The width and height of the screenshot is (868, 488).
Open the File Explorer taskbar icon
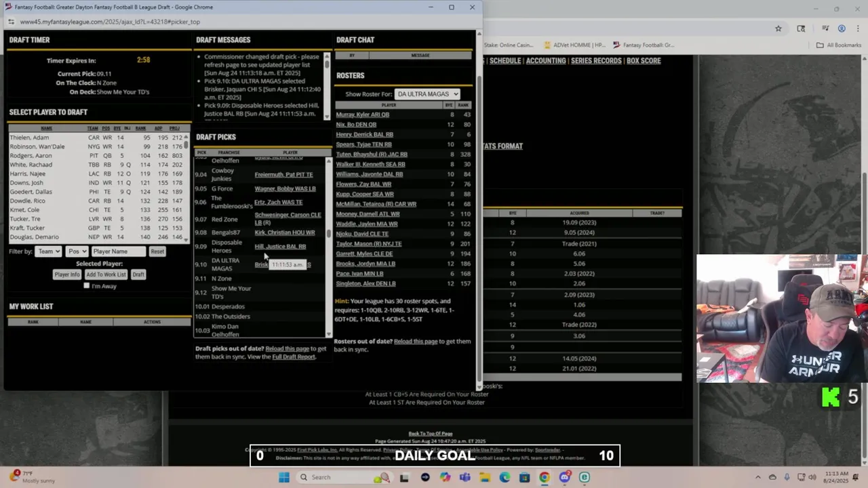485,477
